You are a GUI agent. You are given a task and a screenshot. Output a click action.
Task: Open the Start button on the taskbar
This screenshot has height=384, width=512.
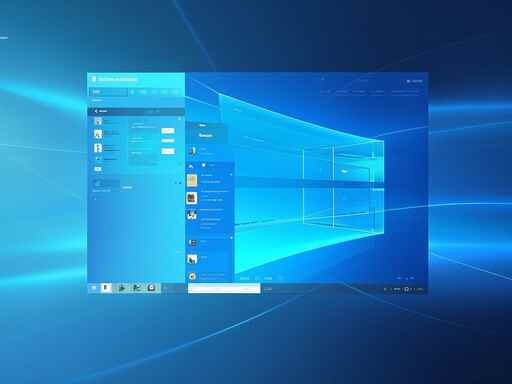point(94,288)
